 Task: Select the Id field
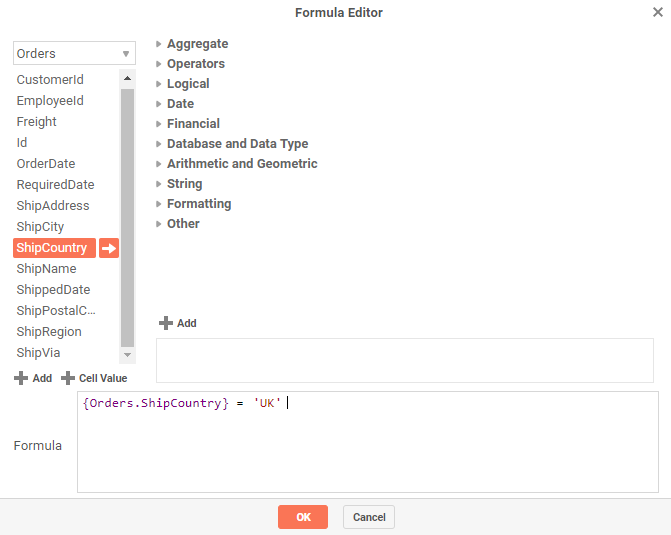[22, 143]
